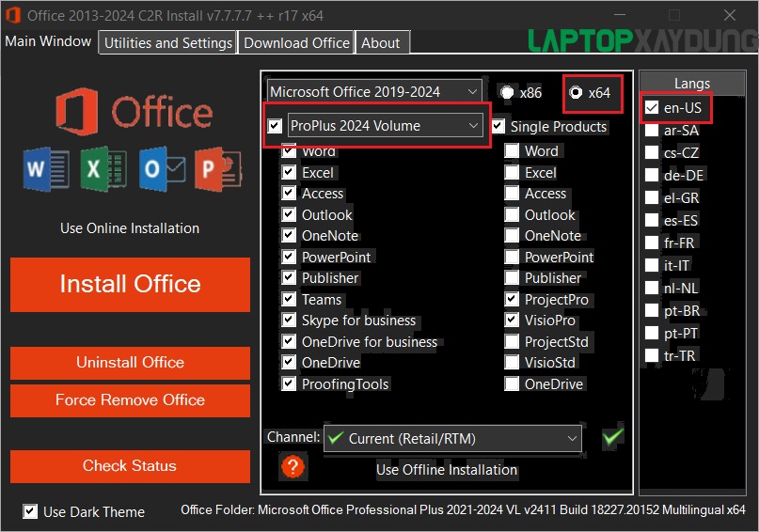The image size is (759, 532).
Task: Uncheck OneNote under ProPlus suite
Action: [x=289, y=236]
